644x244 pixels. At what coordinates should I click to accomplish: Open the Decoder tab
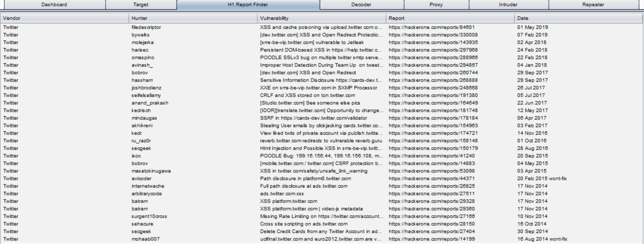(361, 5)
